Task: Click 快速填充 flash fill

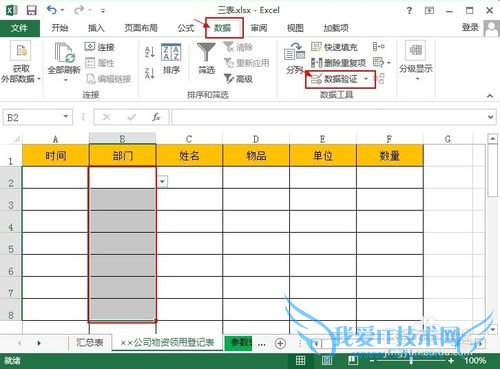Action: tap(334, 47)
